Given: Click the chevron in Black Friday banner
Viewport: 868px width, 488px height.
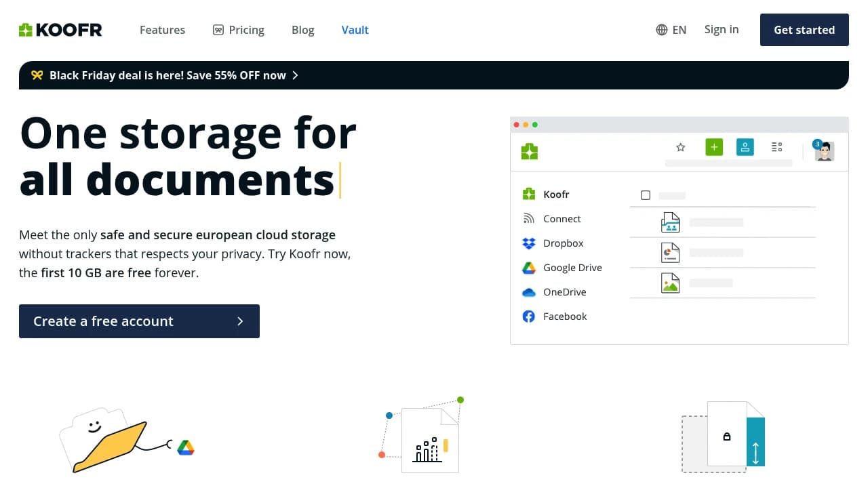Looking at the screenshot, I should [x=295, y=75].
